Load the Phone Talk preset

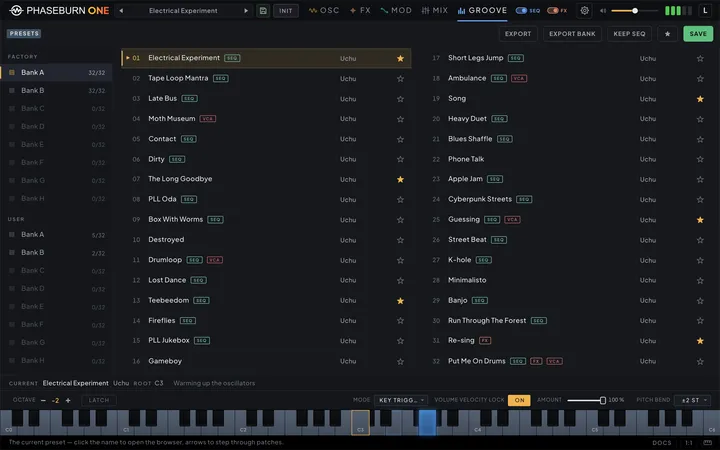[568, 159]
